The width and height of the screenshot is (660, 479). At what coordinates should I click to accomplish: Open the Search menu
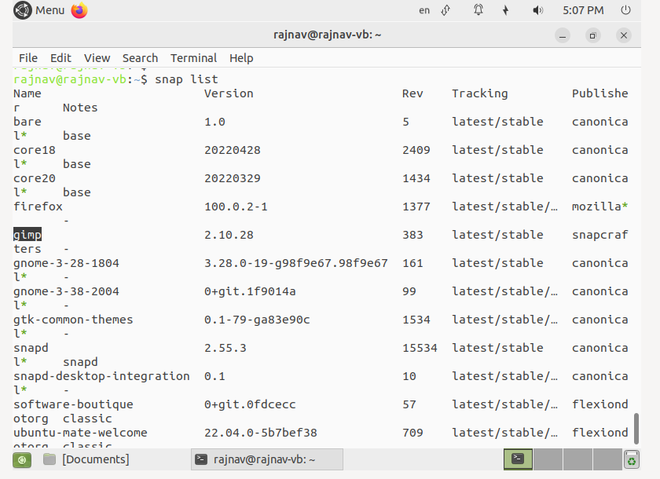click(140, 58)
